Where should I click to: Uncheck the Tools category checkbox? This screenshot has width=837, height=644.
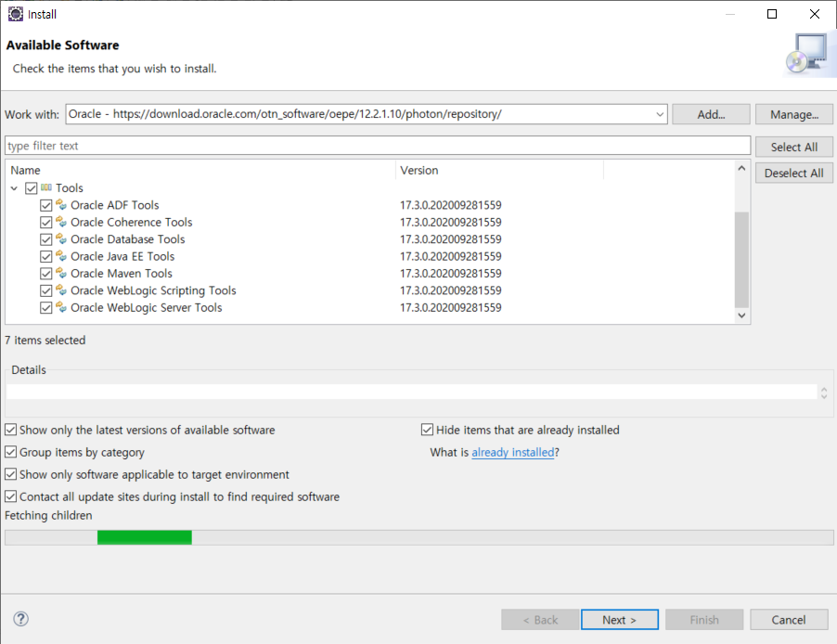pos(31,188)
